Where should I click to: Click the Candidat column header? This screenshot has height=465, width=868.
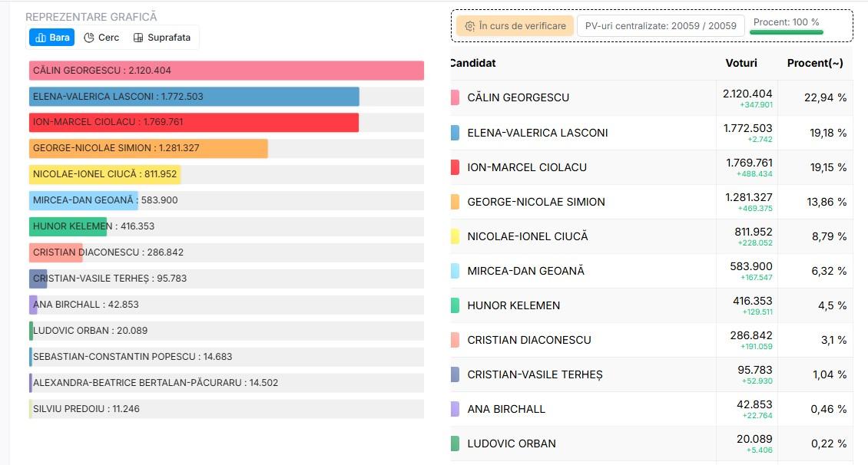click(x=473, y=63)
